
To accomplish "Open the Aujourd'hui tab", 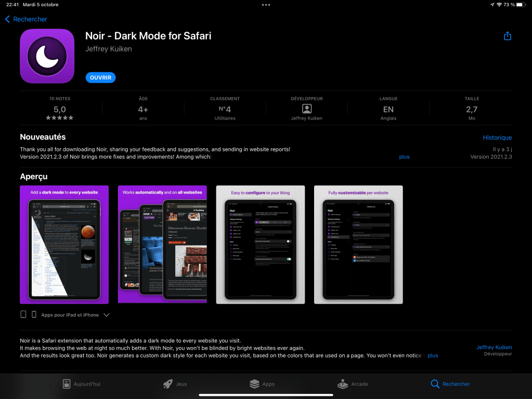I will (x=81, y=384).
